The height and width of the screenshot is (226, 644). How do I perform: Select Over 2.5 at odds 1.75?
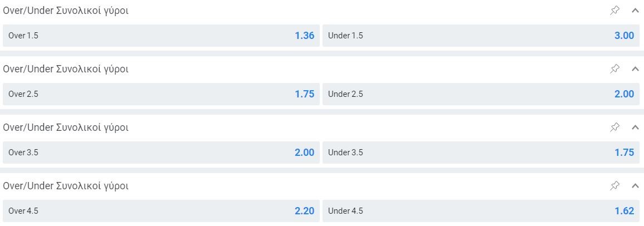(x=161, y=94)
